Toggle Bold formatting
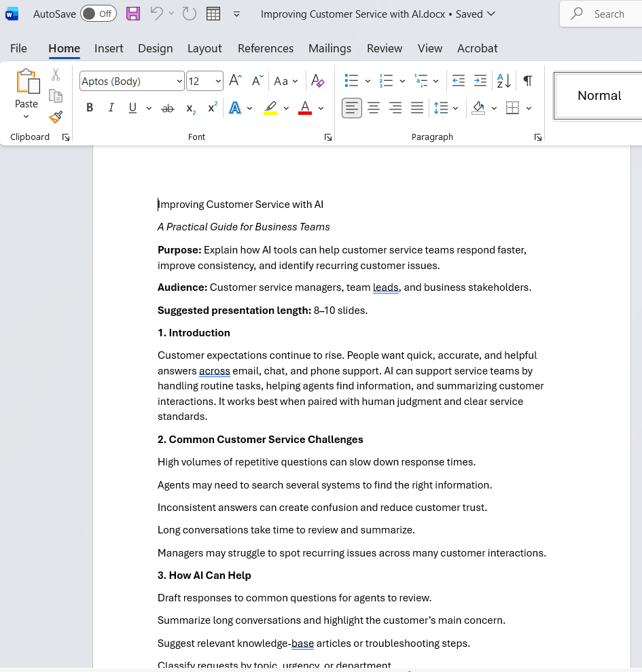Viewport: 642px width, 672px height. pyautogui.click(x=90, y=108)
